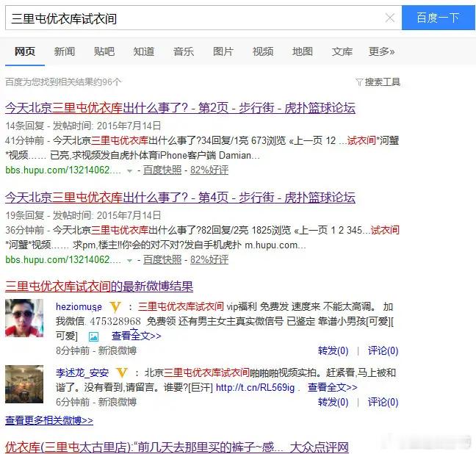Expand dropdown arrow beside first bbs.hupu.com URL
476x454 pixels.
(x=129, y=171)
